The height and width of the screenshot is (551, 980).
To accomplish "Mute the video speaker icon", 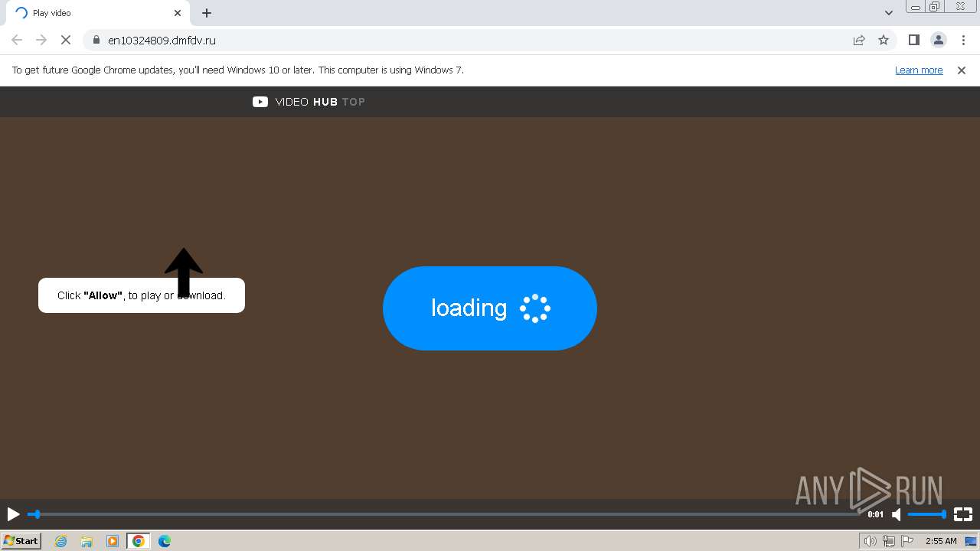I will coord(897,514).
